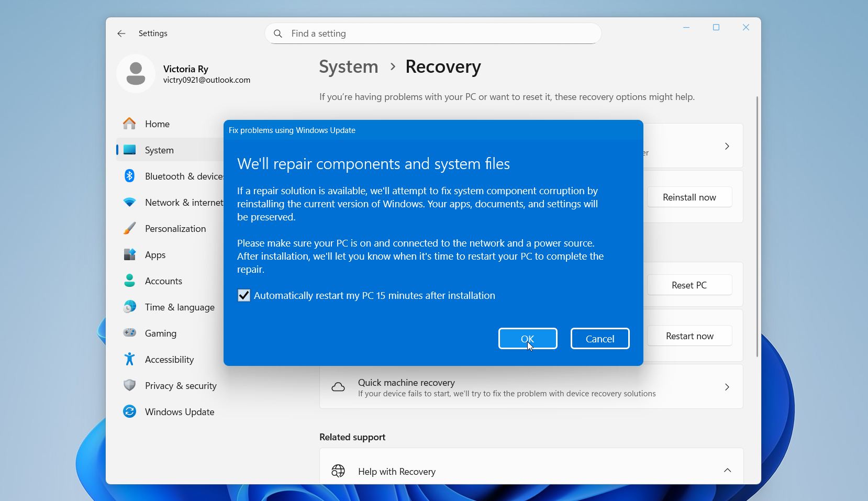Focus the Find a setting search box
868x501 pixels.
432,34
